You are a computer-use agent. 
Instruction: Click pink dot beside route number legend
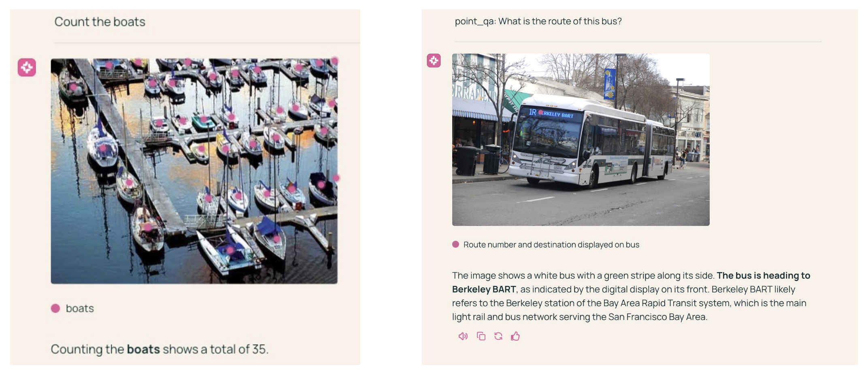click(455, 244)
